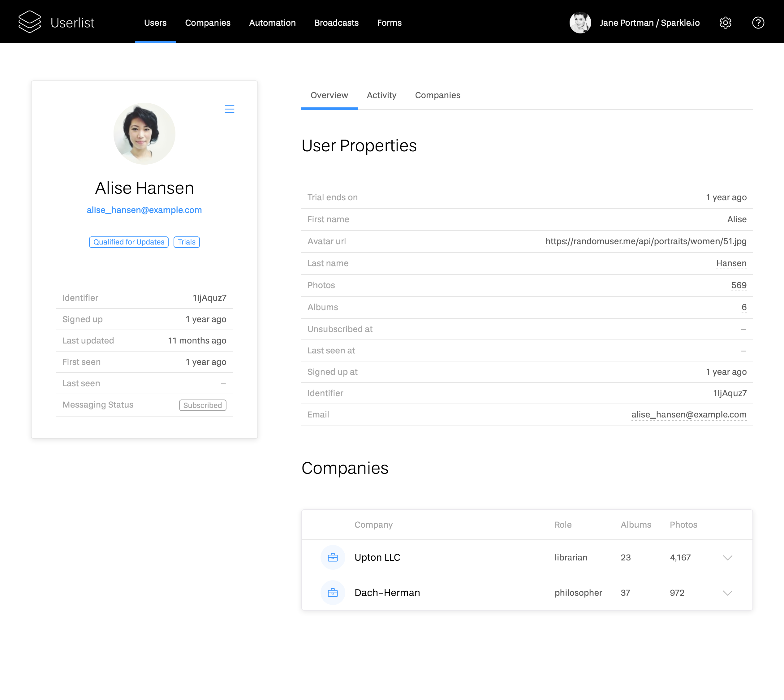Image resolution: width=784 pixels, height=700 pixels.
Task: Click the briefcase icon next to Dach-Herman
Action: 332,592
